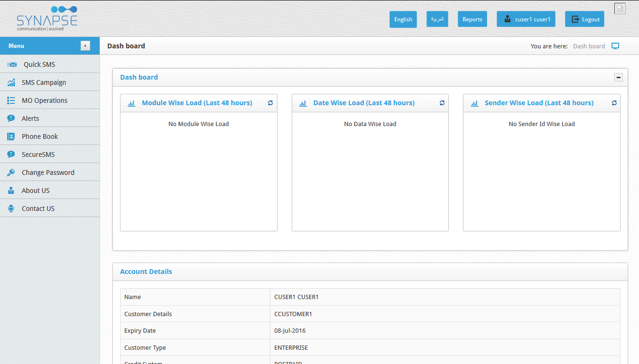Switch language to Arabic

coord(437,19)
